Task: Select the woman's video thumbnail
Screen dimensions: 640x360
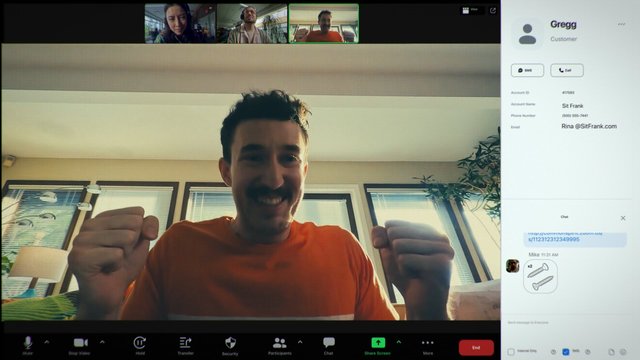Action: click(x=180, y=23)
